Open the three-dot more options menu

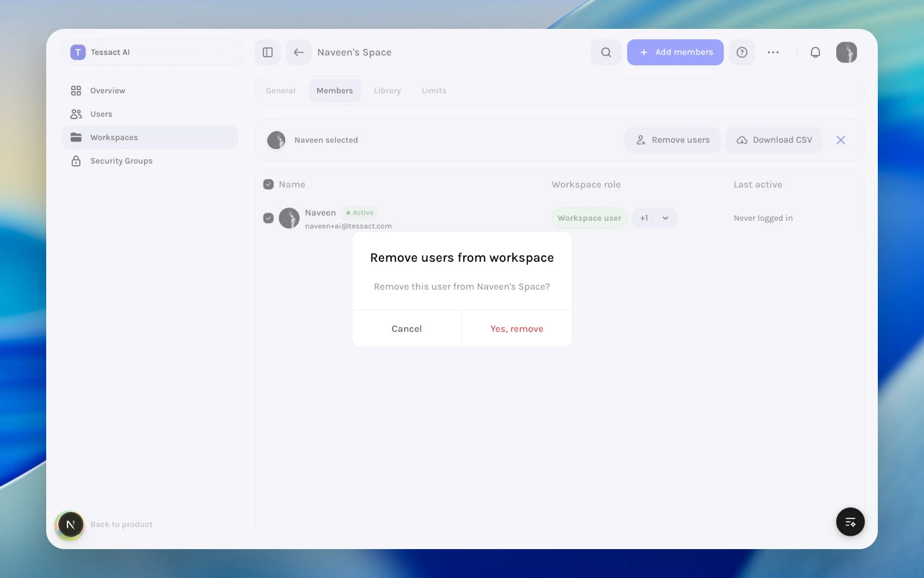[773, 52]
